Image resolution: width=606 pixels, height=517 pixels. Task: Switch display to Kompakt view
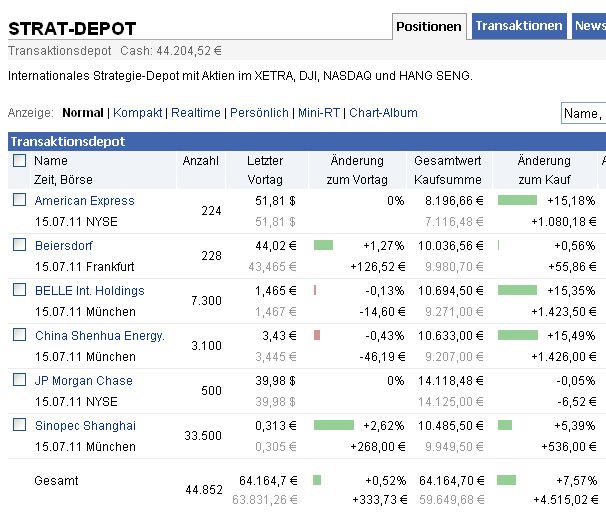pos(138,113)
